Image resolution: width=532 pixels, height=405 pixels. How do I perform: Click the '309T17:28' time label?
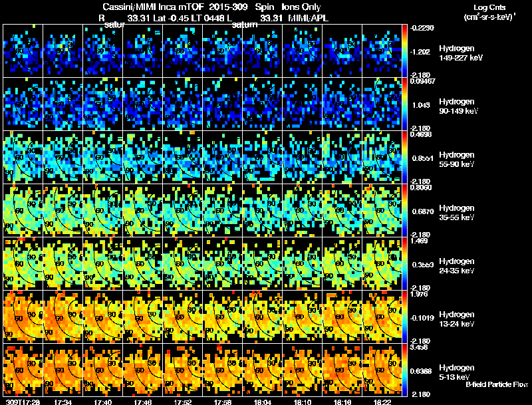point(23,402)
